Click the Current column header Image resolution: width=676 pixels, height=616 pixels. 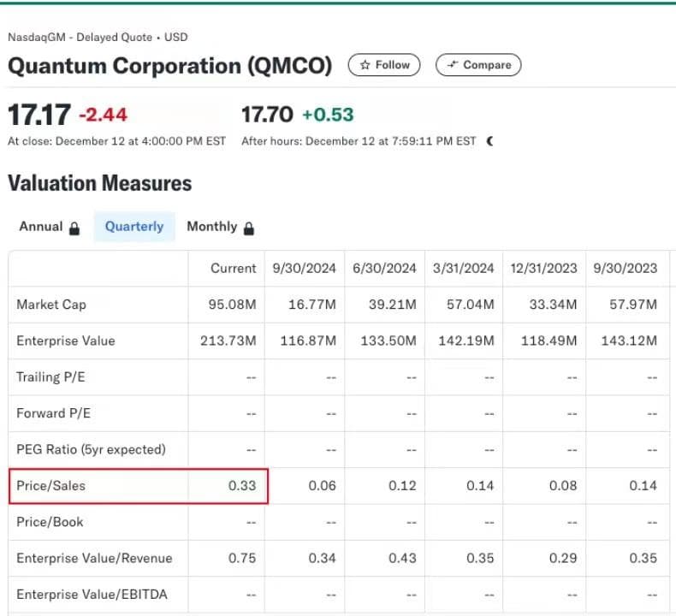coord(233,269)
